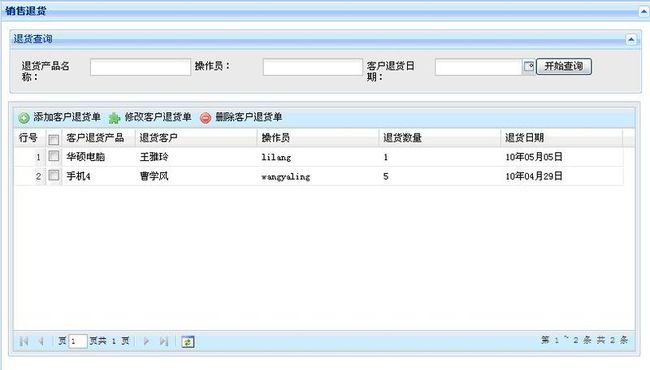This screenshot has width=650, height=370.
Task: Go to previous page in pager
Action: coord(41,341)
